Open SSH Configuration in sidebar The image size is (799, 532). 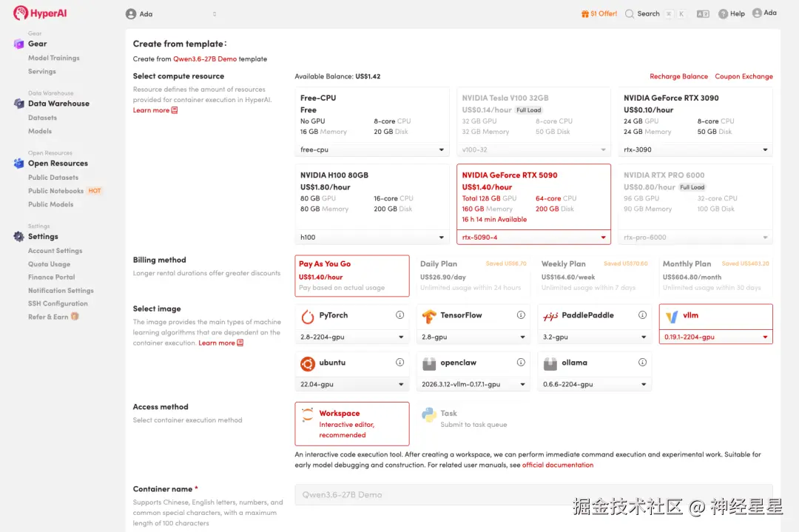point(58,303)
